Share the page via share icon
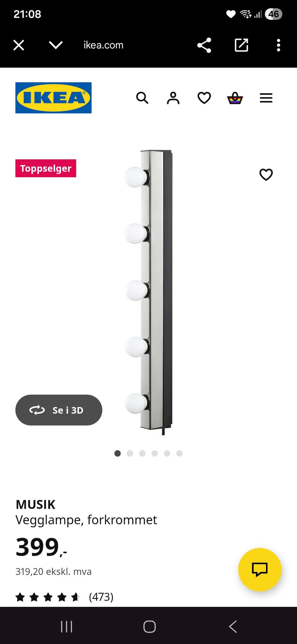Screen dimensions: 297x644 [x=204, y=45]
